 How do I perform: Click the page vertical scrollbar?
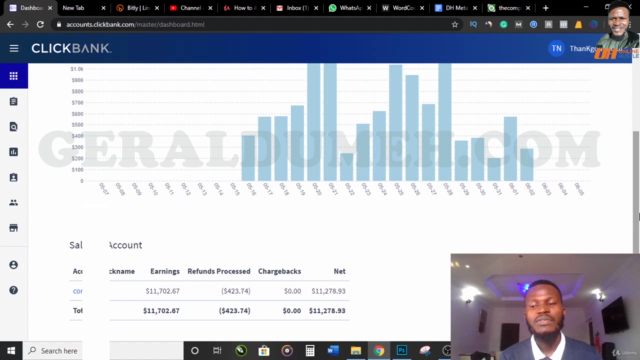click(x=636, y=192)
